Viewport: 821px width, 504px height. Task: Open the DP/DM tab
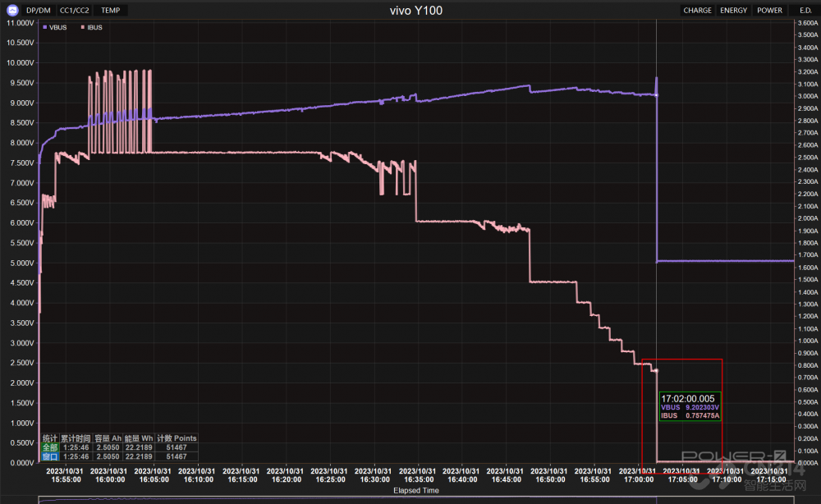39,10
